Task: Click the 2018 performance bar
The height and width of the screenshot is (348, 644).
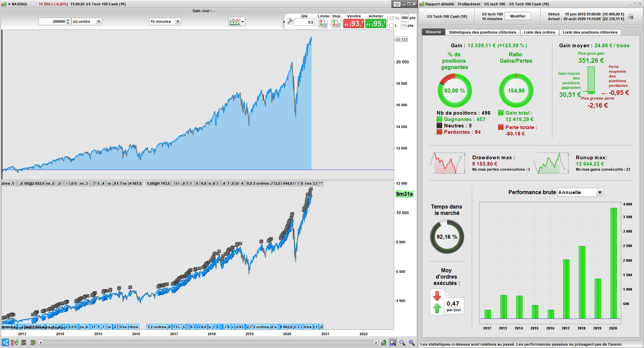Action: pyautogui.click(x=582, y=282)
